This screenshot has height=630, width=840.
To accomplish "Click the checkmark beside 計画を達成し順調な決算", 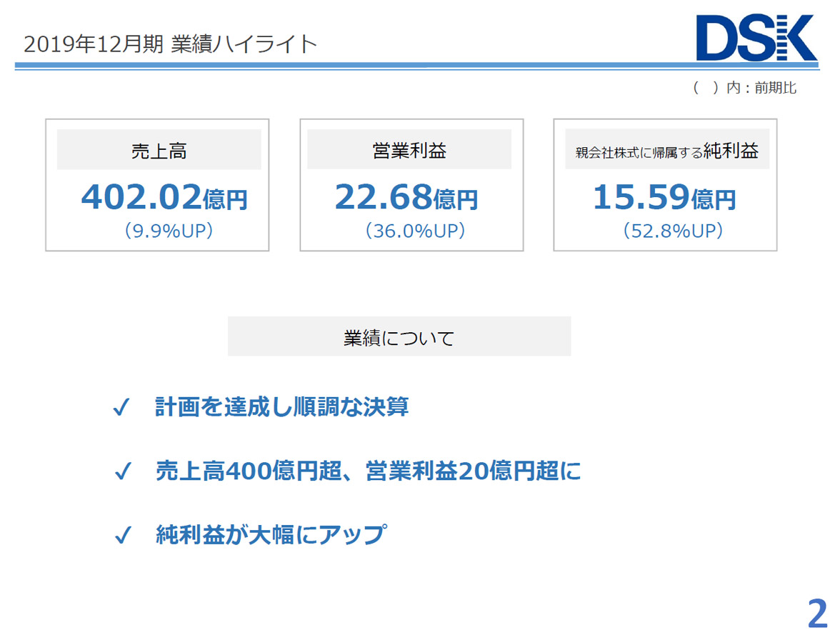I will [x=121, y=407].
